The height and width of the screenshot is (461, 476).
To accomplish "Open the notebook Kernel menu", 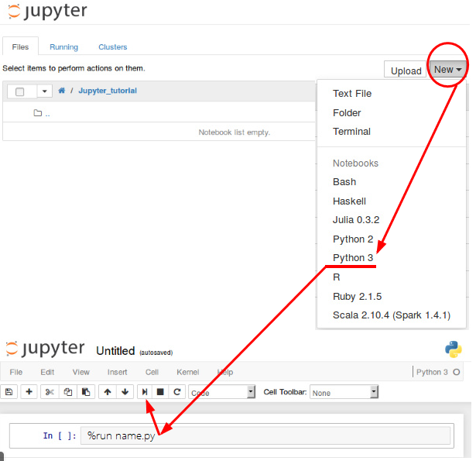I will pyautogui.click(x=188, y=372).
